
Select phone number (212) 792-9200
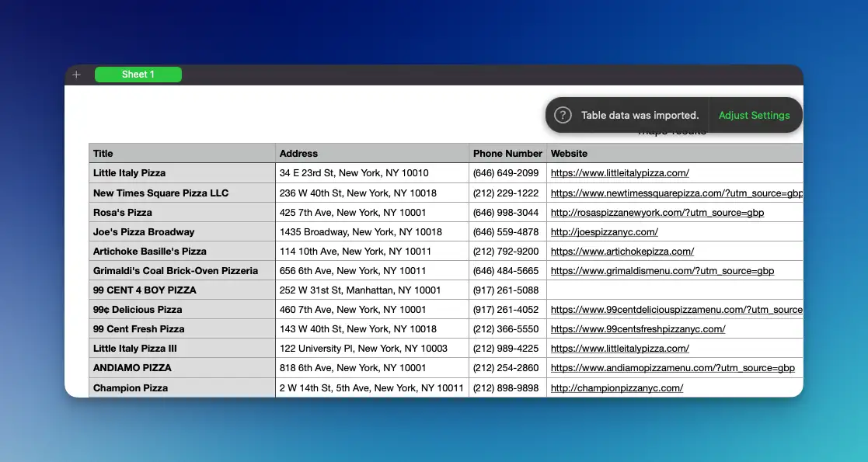click(x=507, y=252)
